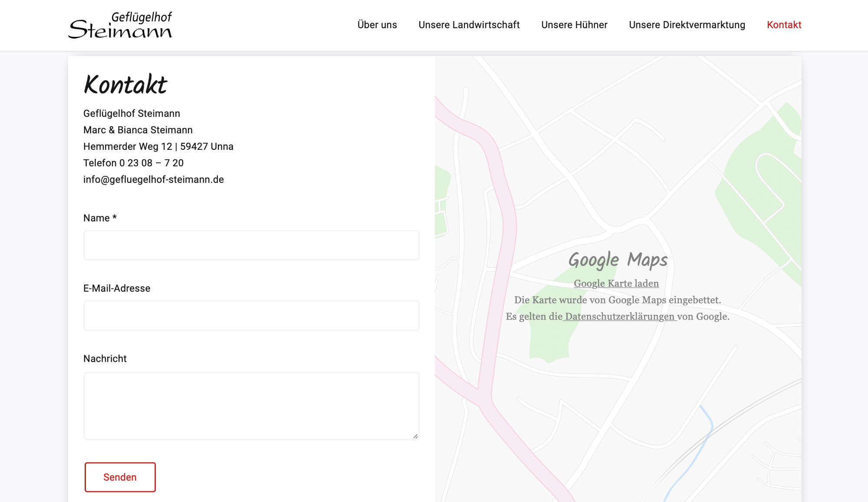Click the Senden button
The width and height of the screenshot is (868, 502).
pyautogui.click(x=120, y=477)
